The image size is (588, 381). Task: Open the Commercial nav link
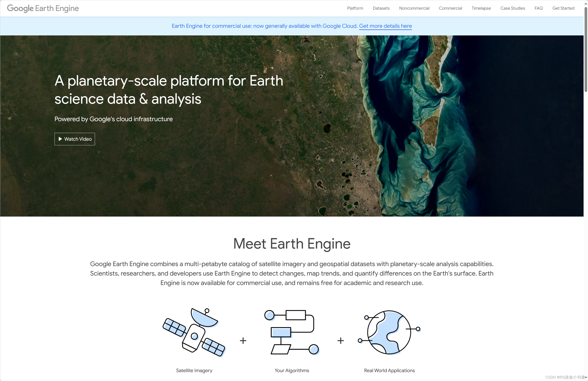[x=450, y=8]
